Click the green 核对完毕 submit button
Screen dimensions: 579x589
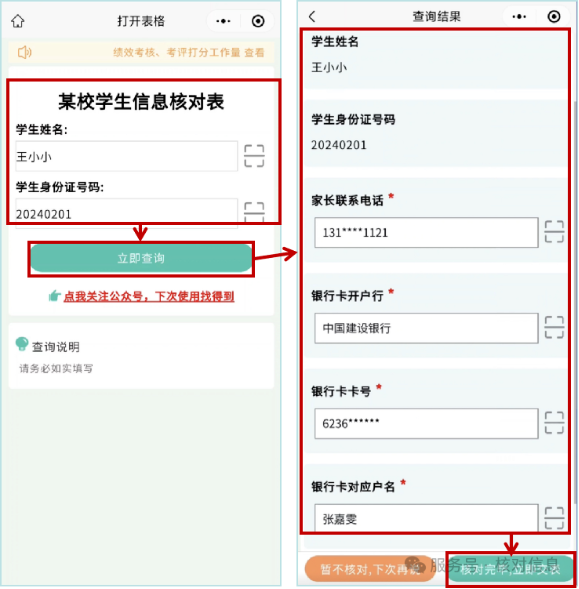[x=511, y=569]
